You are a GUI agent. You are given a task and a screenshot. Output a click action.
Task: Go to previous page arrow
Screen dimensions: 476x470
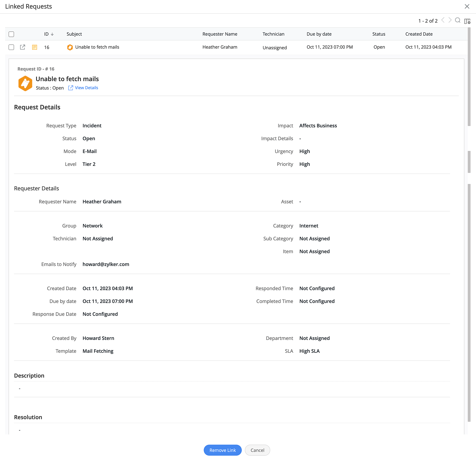[x=443, y=20]
